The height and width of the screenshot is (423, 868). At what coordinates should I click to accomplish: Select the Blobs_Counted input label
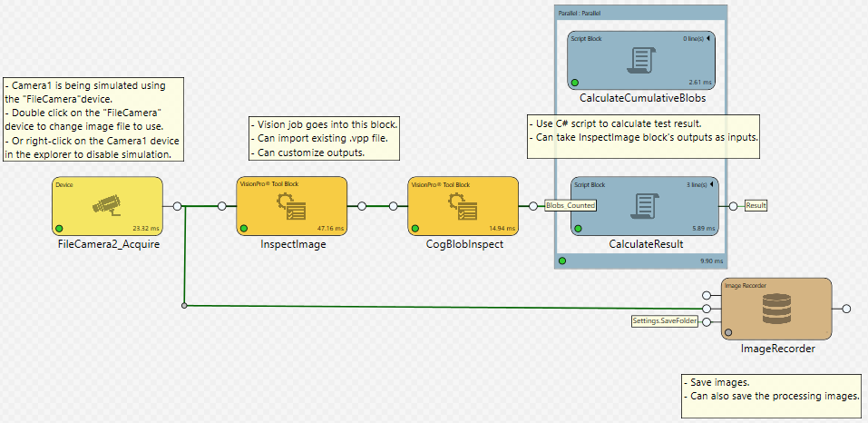tap(570, 206)
